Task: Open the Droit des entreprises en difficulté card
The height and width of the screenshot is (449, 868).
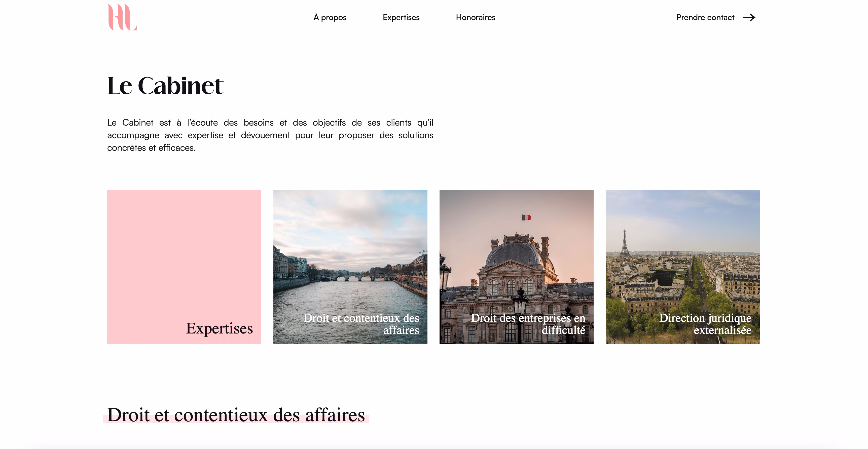Action: point(516,267)
